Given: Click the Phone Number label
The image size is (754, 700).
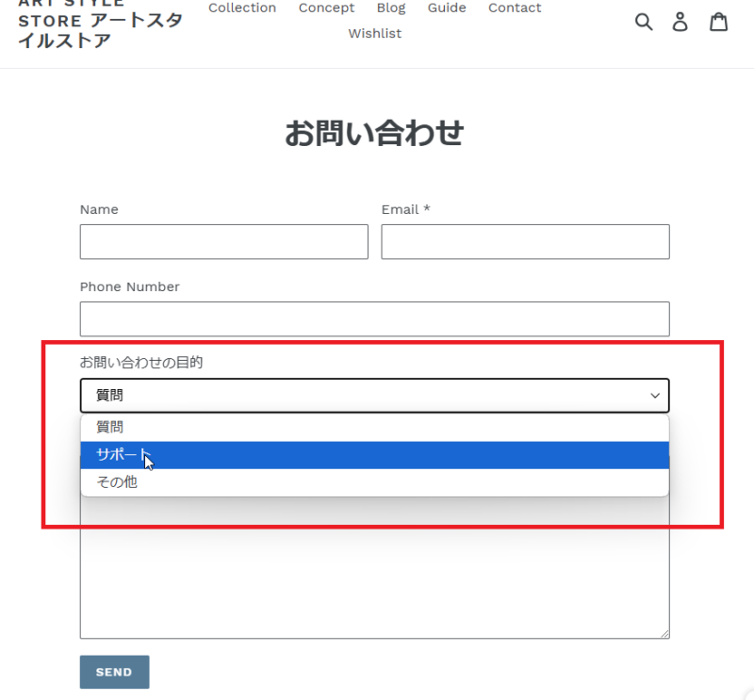Looking at the screenshot, I should tap(130, 286).
